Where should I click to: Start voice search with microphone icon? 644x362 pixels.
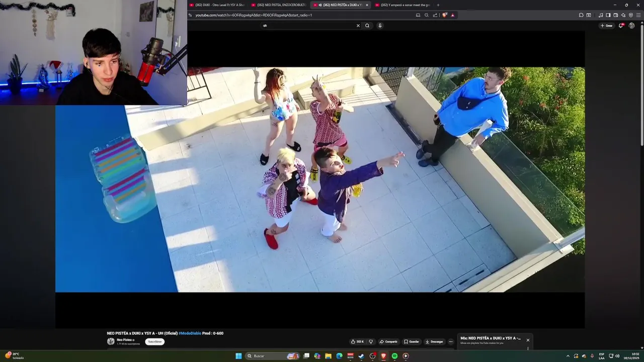tap(380, 26)
